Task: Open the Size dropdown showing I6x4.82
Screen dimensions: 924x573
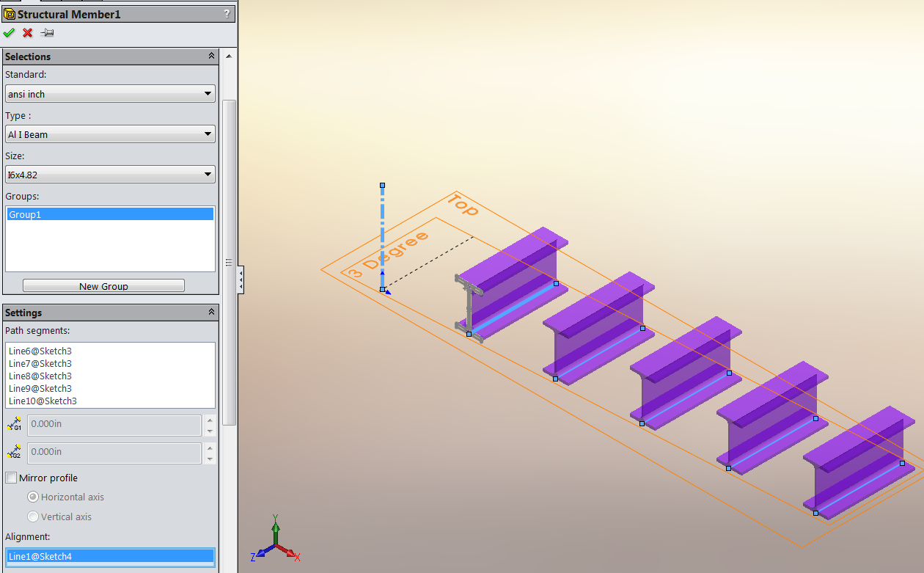Action: tap(110, 175)
